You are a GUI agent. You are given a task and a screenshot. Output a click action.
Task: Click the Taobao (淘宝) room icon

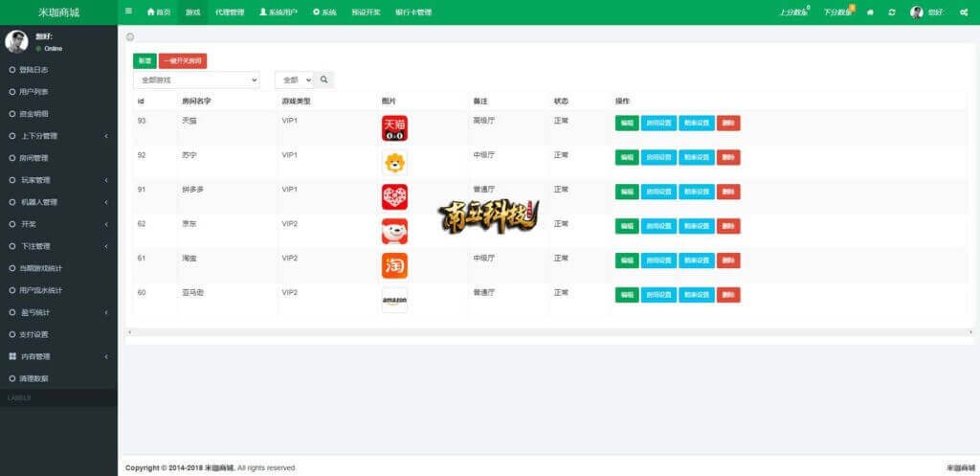click(x=394, y=265)
